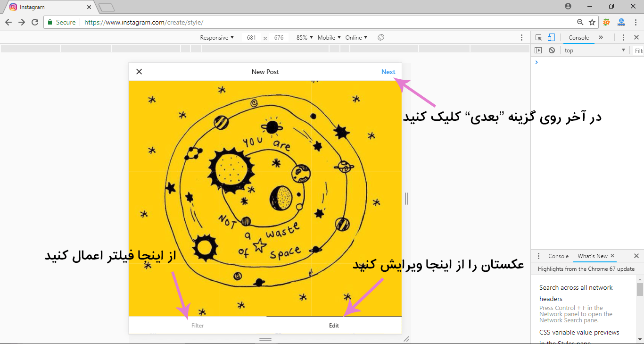Bookmark this page with the star icon
This screenshot has height=344, width=644.
click(x=592, y=22)
